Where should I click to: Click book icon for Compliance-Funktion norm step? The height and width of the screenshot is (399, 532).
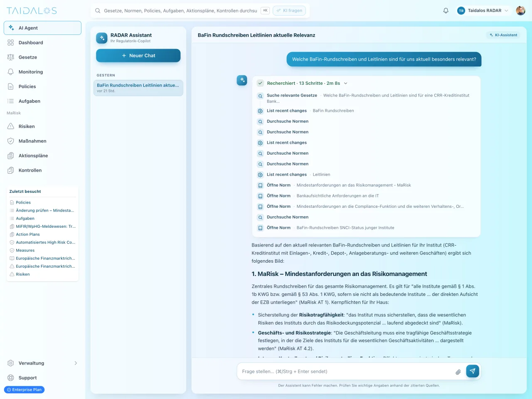(260, 207)
